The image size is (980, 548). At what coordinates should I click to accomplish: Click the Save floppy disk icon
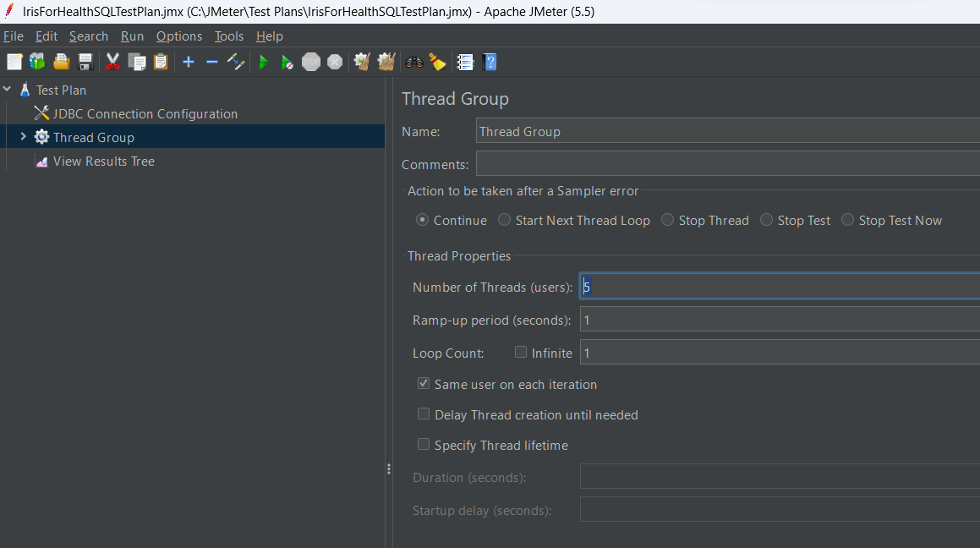85,62
